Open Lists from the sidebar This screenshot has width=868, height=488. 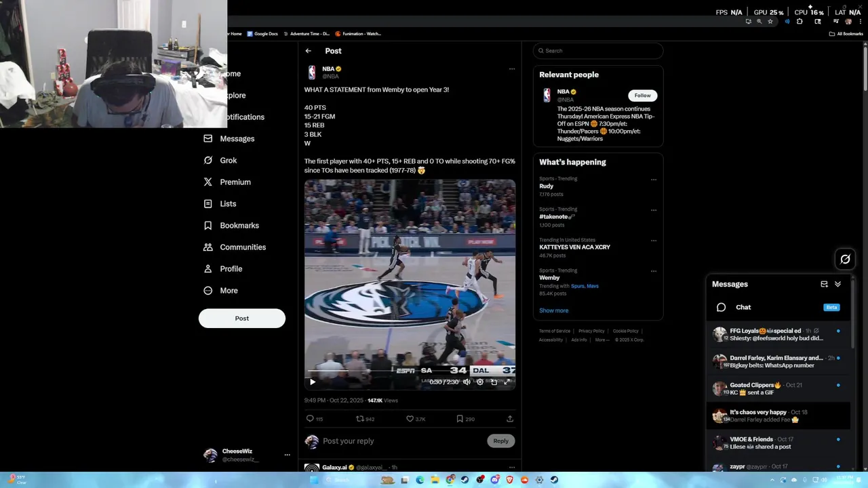(220, 204)
